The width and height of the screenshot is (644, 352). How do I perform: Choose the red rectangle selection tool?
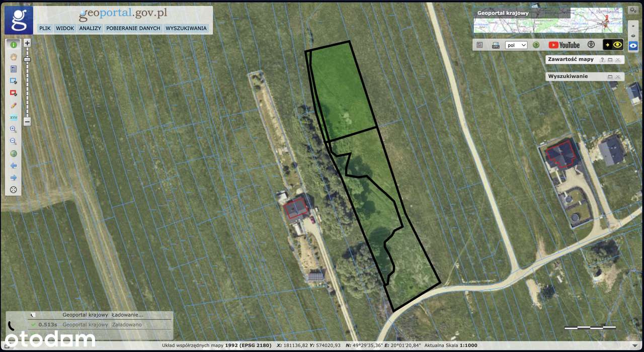point(14,93)
